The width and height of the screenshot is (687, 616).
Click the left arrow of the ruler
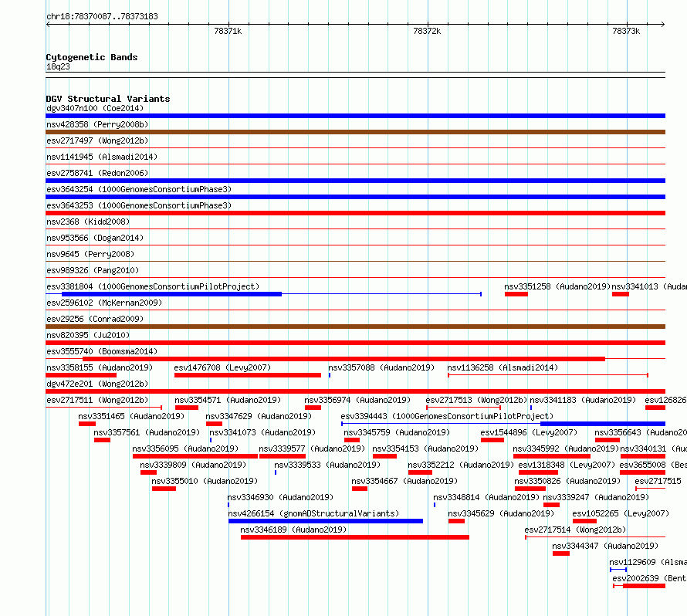pos(48,25)
